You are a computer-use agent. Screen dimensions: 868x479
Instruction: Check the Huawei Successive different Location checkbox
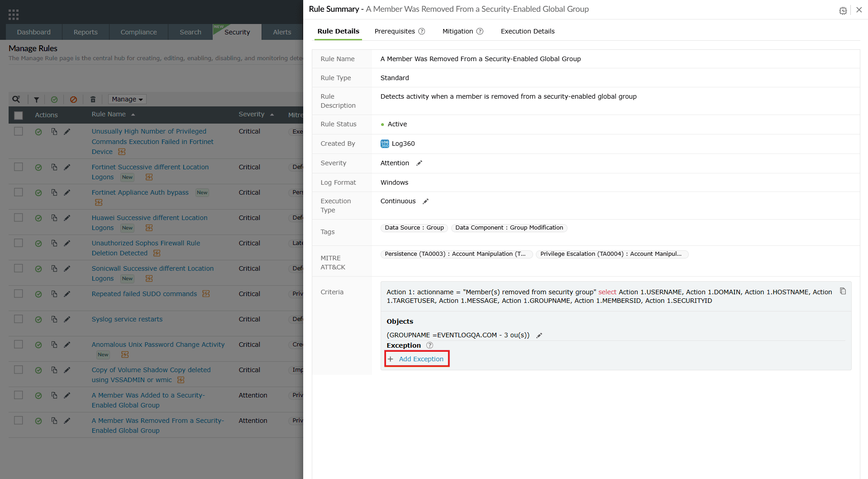[x=19, y=217]
